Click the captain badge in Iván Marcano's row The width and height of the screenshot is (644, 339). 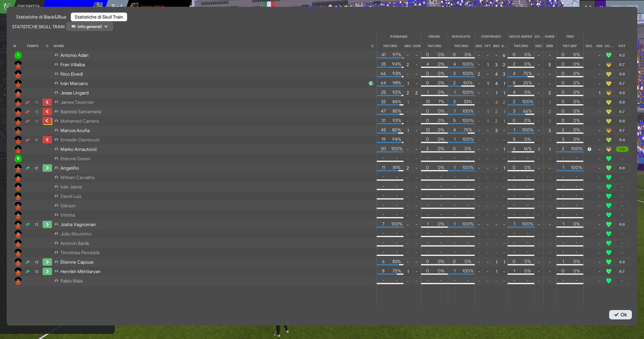371,84
